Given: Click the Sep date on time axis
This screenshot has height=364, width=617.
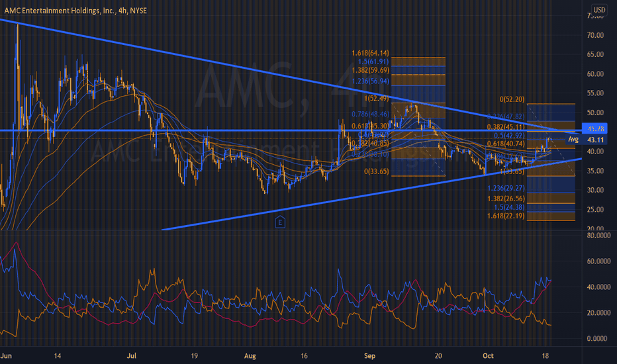Looking at the screenshot, I should pyautogui.click(x=369, y=356).
